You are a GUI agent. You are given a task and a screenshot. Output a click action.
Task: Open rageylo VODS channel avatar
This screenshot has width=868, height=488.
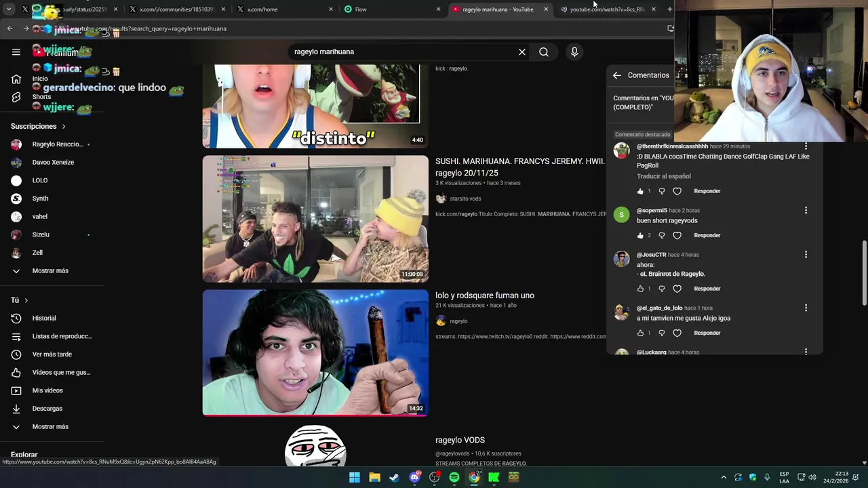tap(315, 446)
